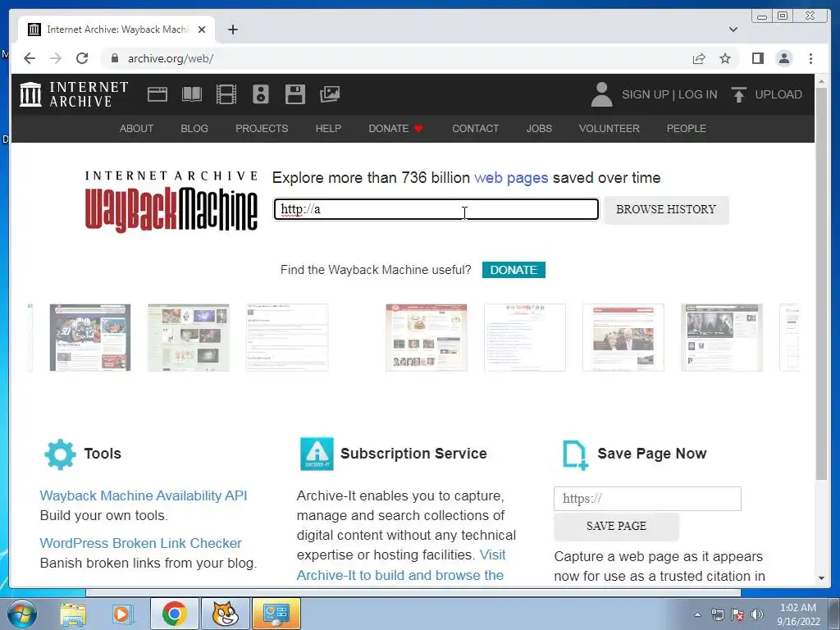Open the tab search chevron
The image size is (840, 630).
(733, 30)
